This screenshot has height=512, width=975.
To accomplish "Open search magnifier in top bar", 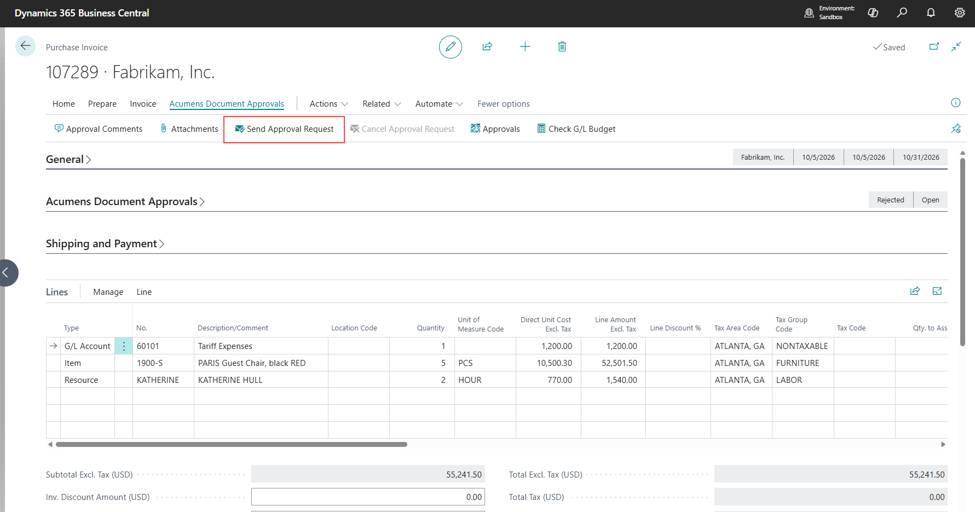I will pos(902,12).
